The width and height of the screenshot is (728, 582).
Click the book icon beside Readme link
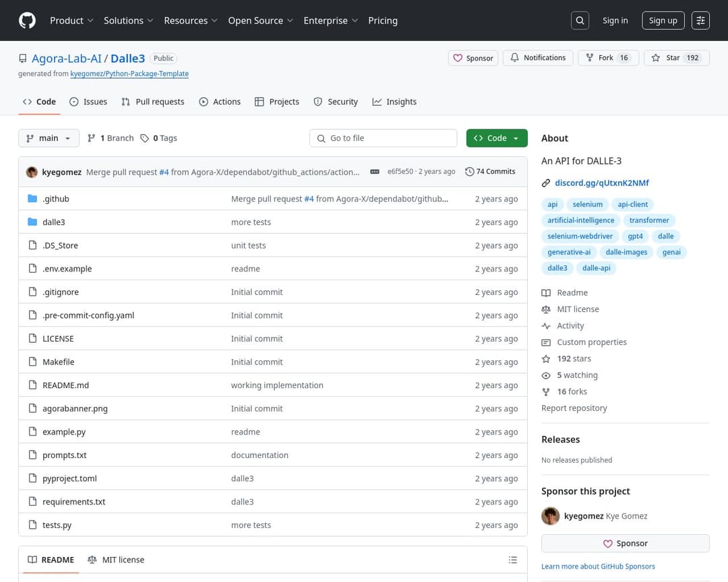pyautogui.click(x=546, y=293)
